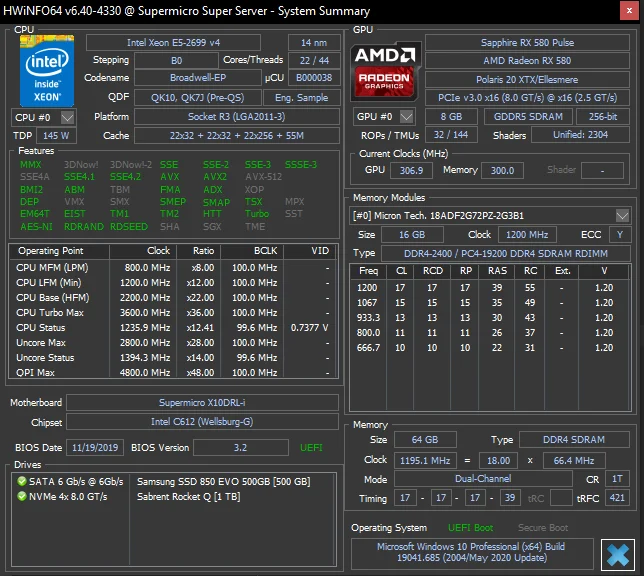
Task: Click the Supermicro X10DRL-i motherboard field
Action: point(202,403)
